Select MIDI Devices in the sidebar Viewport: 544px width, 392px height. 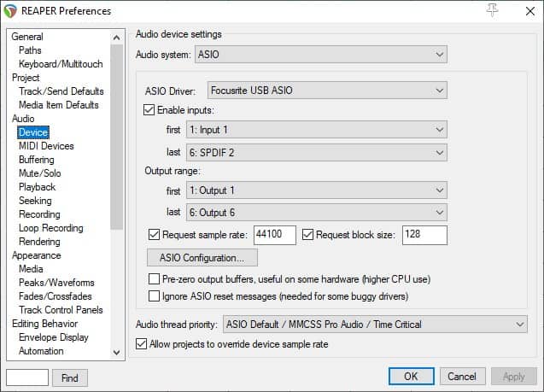coord(46,146)
